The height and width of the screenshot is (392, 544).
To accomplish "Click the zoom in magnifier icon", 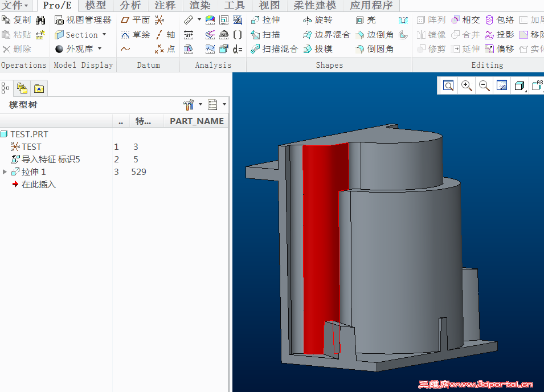I will (x=467, y=85).
